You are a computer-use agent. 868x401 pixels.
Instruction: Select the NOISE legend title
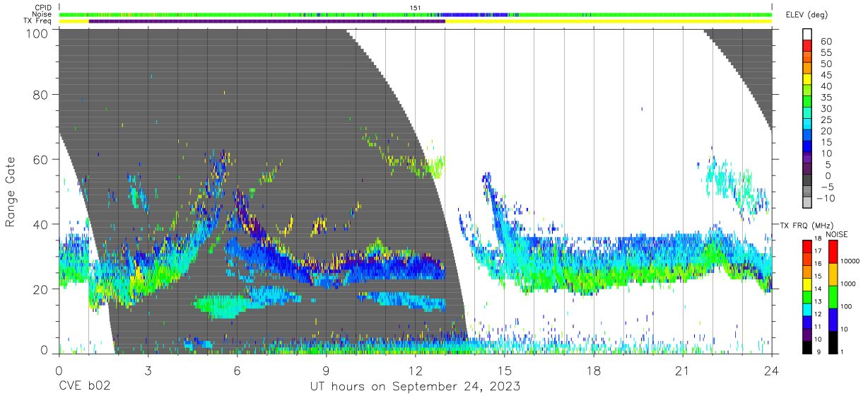(838, 233)
